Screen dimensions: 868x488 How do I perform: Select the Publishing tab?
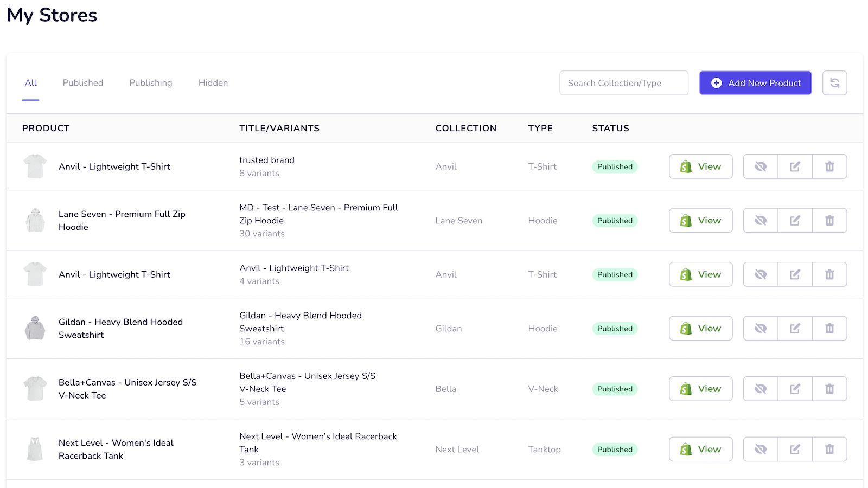click(150, 82)
